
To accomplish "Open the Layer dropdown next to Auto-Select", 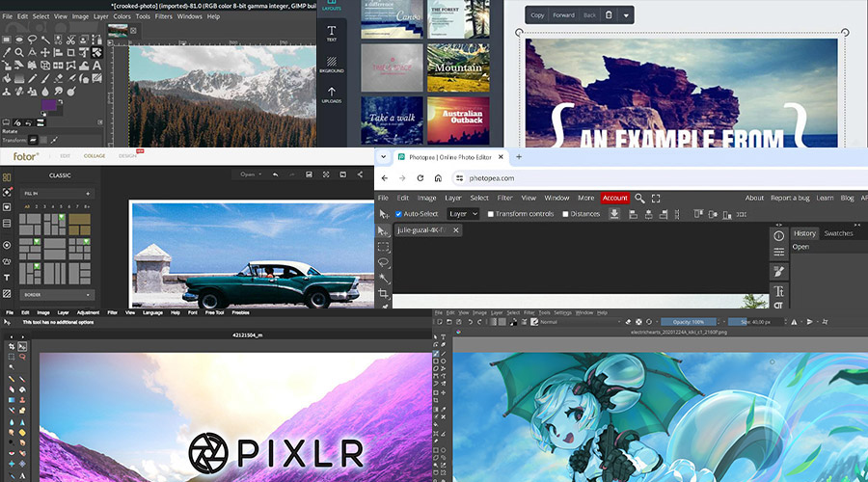I will [x=463, y=214].
